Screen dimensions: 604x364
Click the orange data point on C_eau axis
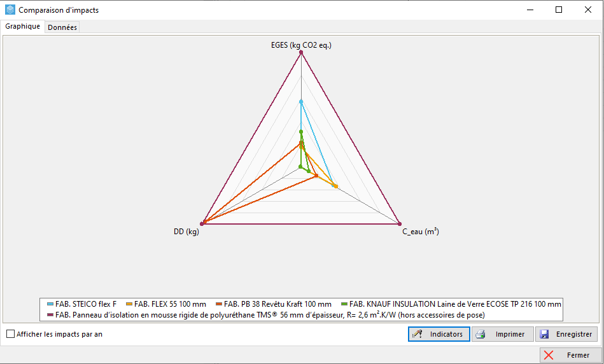pos(336,187)
